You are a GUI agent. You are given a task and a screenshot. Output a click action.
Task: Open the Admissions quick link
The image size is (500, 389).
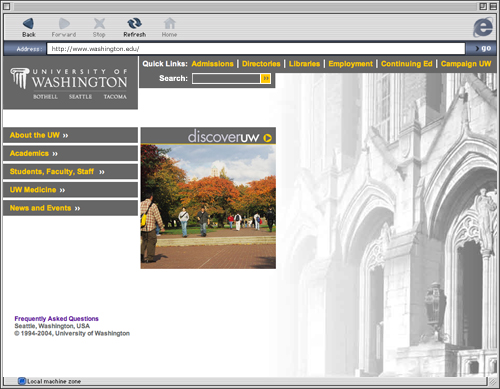tap(212, 64)
